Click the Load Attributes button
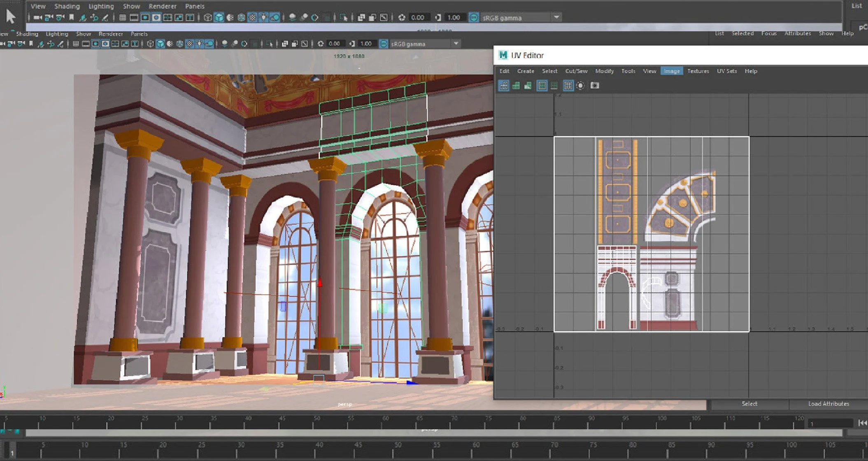Viewport: 868px width, 461px height. (x=828, y=404)
